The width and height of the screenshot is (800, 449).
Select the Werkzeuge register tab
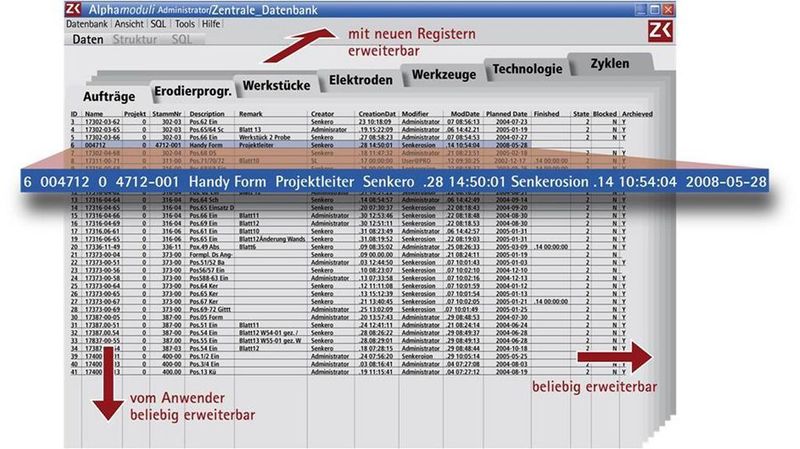[x=444, y=74]
